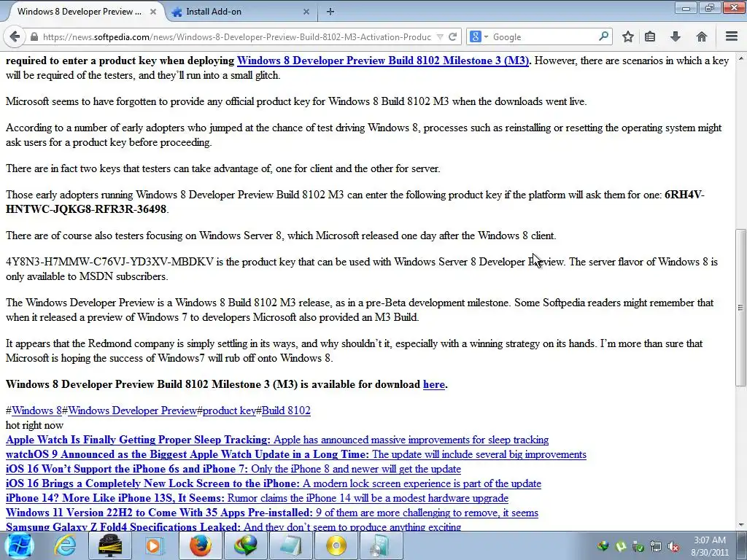747x560 pixels.
Task: Close the Install Add-on tab
Action: (x=306, y=12)
